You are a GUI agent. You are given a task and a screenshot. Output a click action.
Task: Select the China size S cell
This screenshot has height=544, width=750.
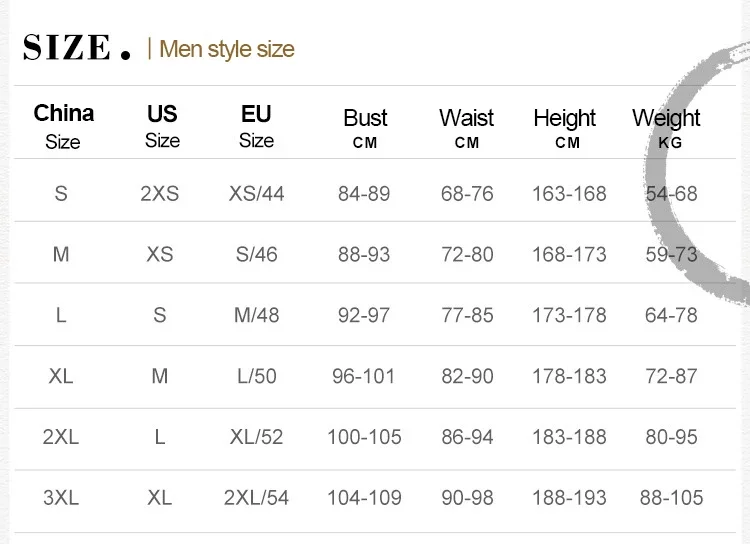point(61,193)
